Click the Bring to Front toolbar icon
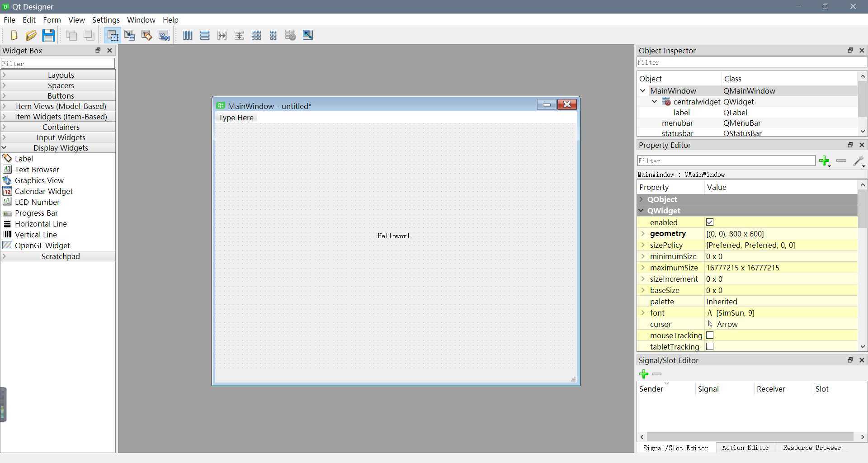 point(89,35)
